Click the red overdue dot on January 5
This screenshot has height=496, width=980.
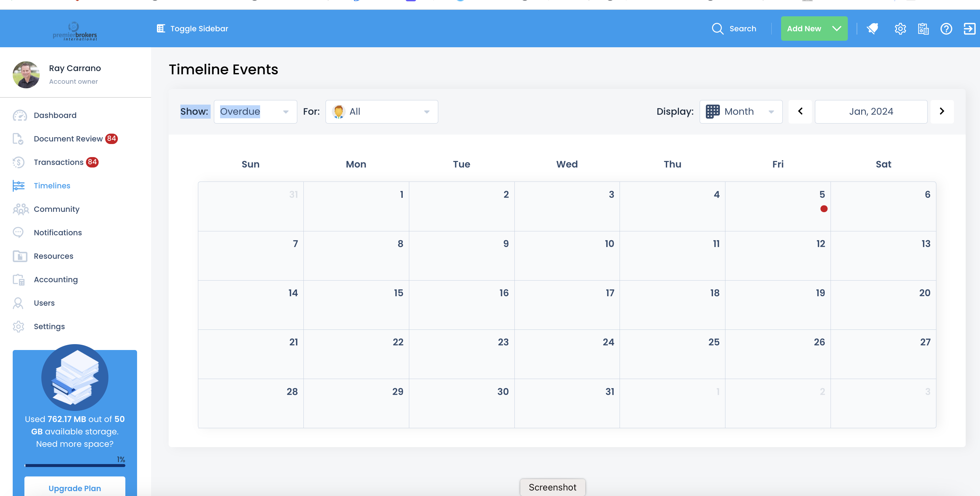(x=824, y=209)
